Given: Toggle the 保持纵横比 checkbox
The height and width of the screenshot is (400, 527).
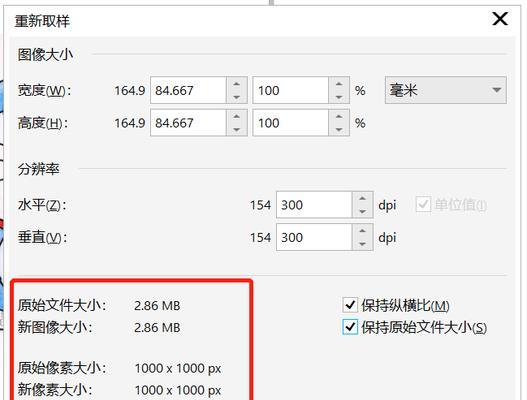Looking at the screenshot, I should pos(350,305).
